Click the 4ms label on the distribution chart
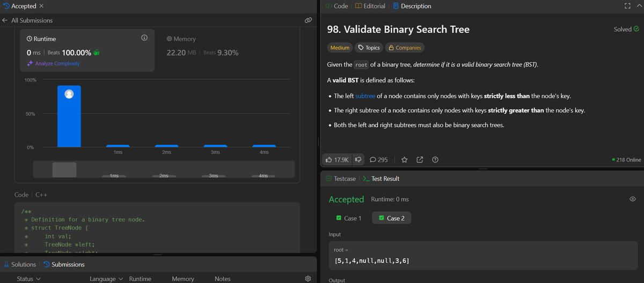This screenshot has width=644, height=283. pos(264,153)
